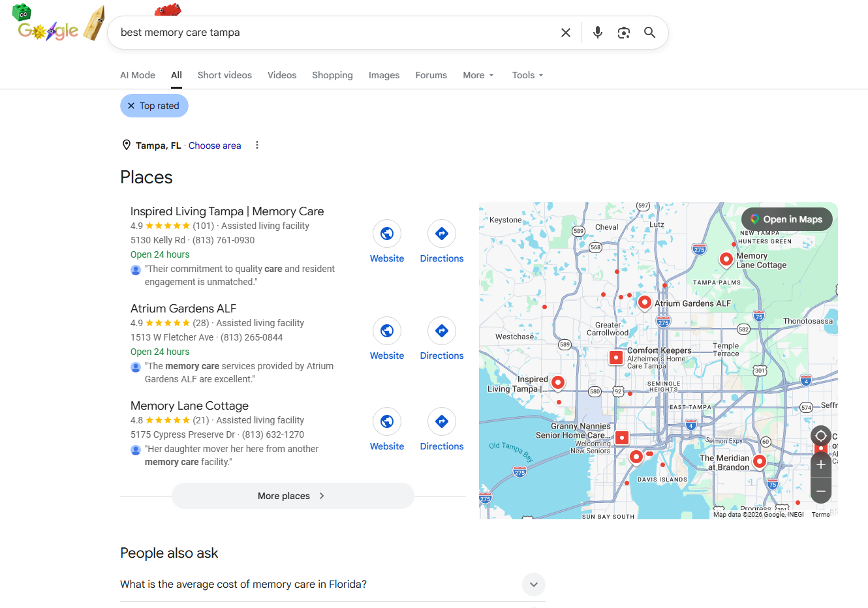Viewport: 868px width, 608px height.
Task: Select the Atrium Gardens ALF map pin
Action: (x=645, y=303)
